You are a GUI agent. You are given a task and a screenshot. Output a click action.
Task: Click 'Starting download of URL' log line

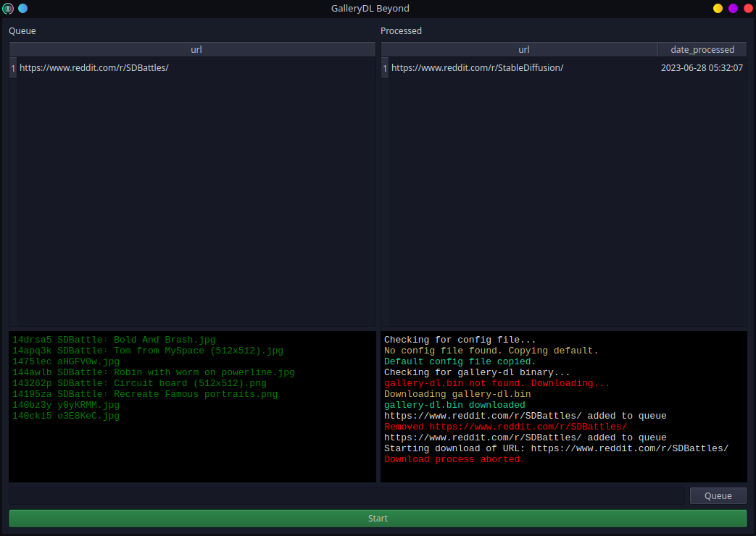point(556,448)
